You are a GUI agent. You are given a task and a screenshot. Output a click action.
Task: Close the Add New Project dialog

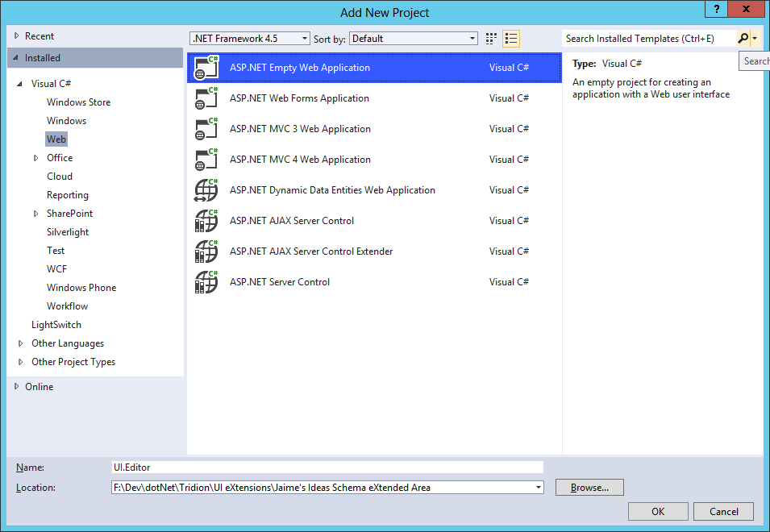click(746, 9)
